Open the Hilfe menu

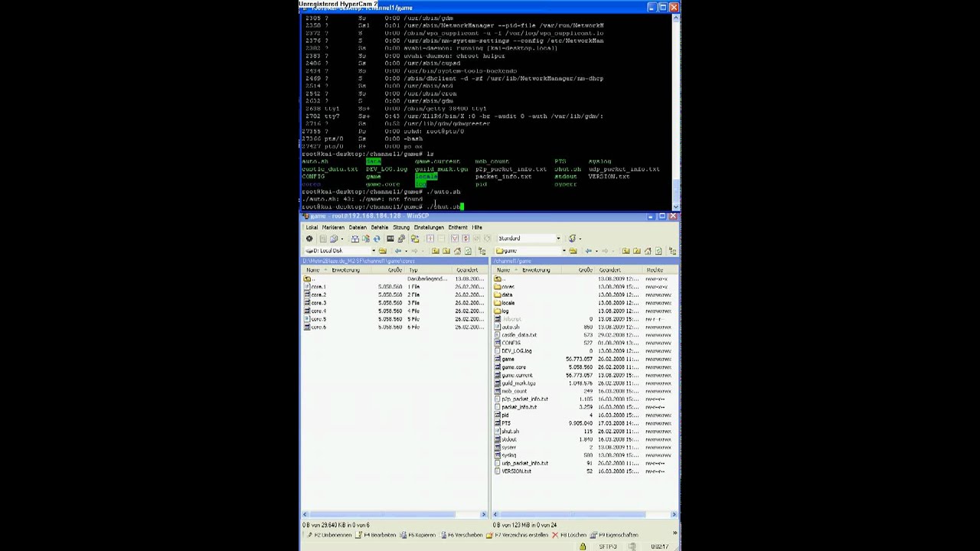pos(477,227)
